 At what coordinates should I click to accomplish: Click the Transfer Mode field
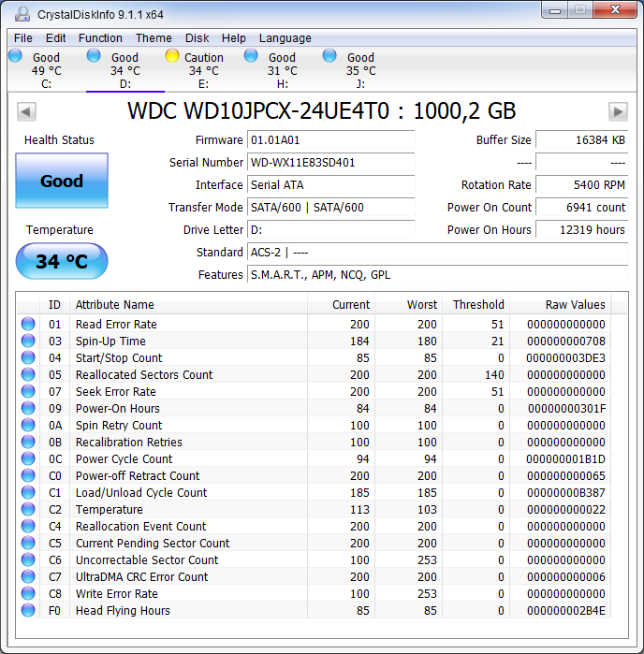click(331, 208)
